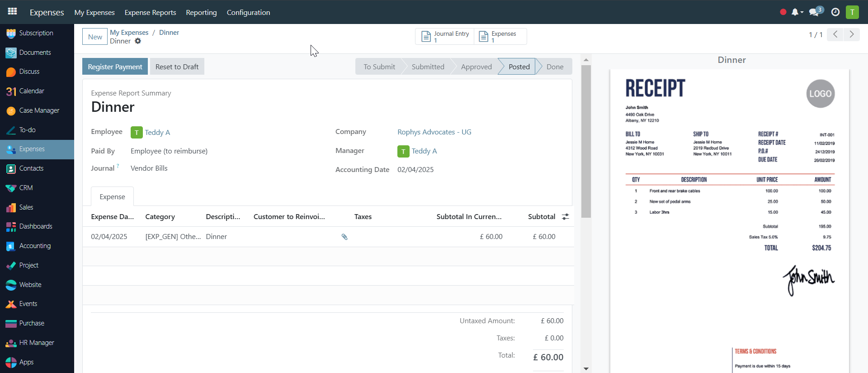
Task: Open the Discuss app in sidebar
Action: pos(37,72)
